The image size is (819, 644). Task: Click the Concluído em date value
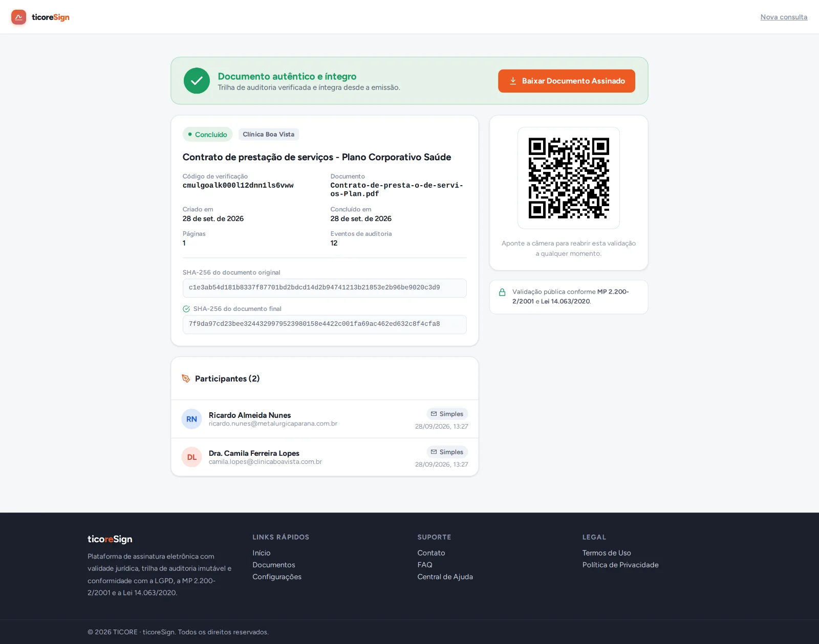[x=361, y=218]
